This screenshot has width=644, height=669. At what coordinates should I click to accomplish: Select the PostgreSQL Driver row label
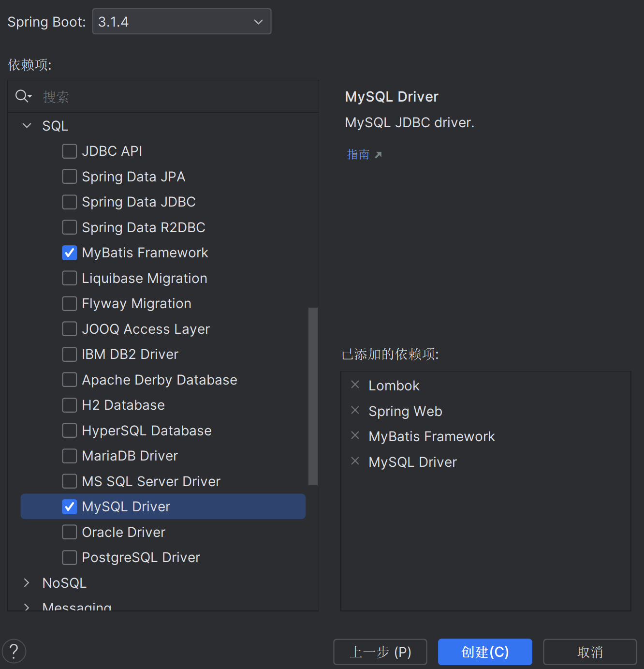point(141,557)
